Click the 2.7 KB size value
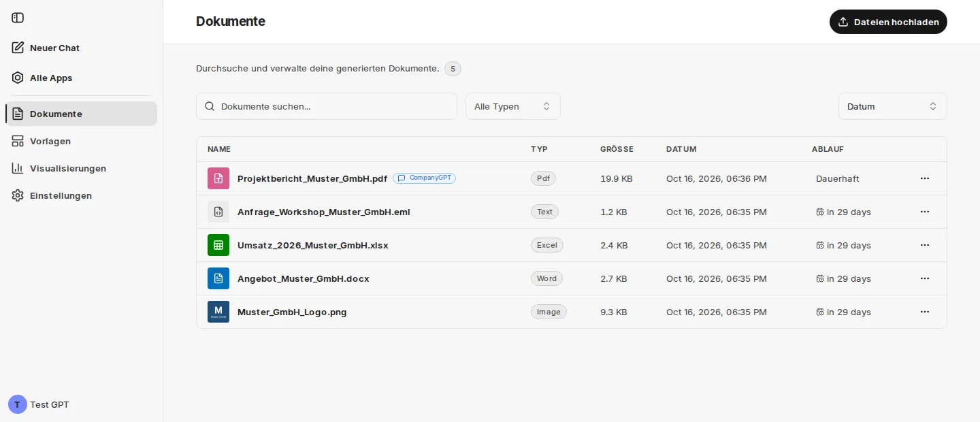This screenshot has width=980, height=422. [614, 278]
